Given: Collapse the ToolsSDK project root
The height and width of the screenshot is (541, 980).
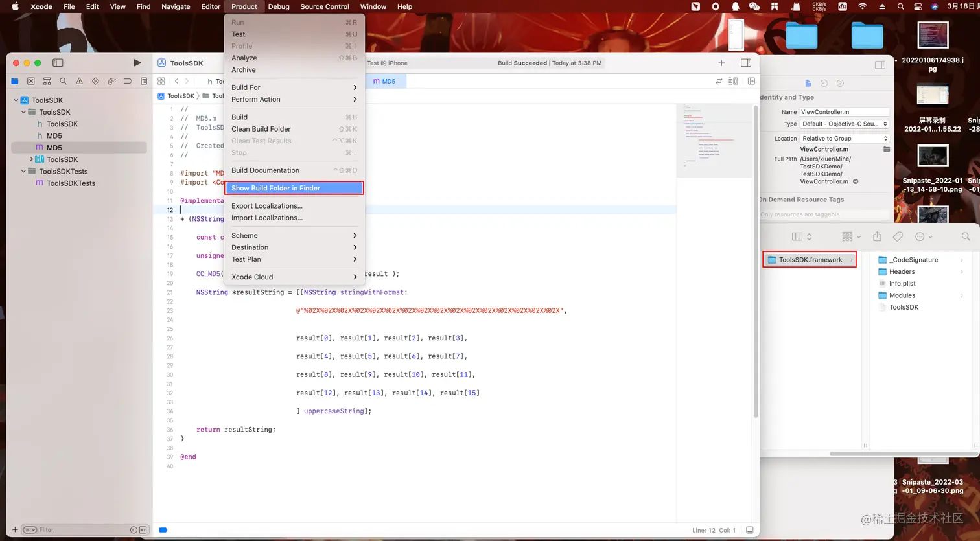Looking at the screenshot, I should 16,100.
